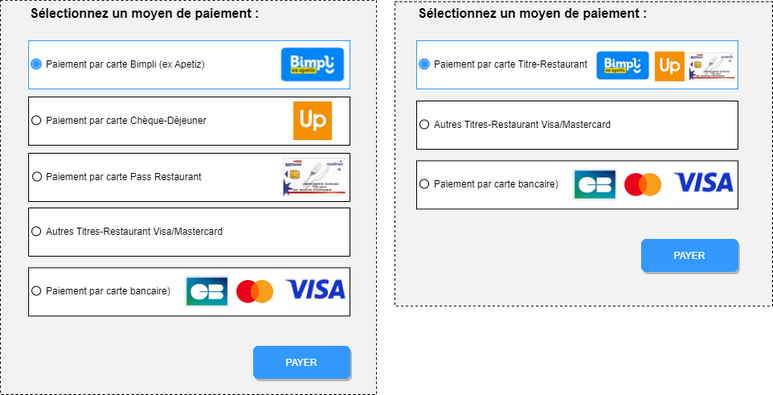
Task: Click the Sodexo Pass Restaurant card image
Action: (x=314, y=177)
